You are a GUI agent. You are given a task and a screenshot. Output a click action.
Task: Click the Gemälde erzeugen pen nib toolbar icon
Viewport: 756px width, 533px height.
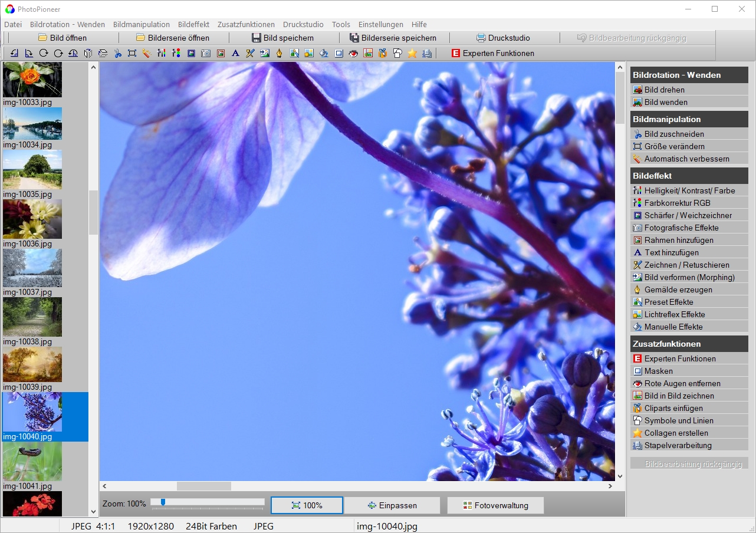pyautogui.click(x=280, y=53)
